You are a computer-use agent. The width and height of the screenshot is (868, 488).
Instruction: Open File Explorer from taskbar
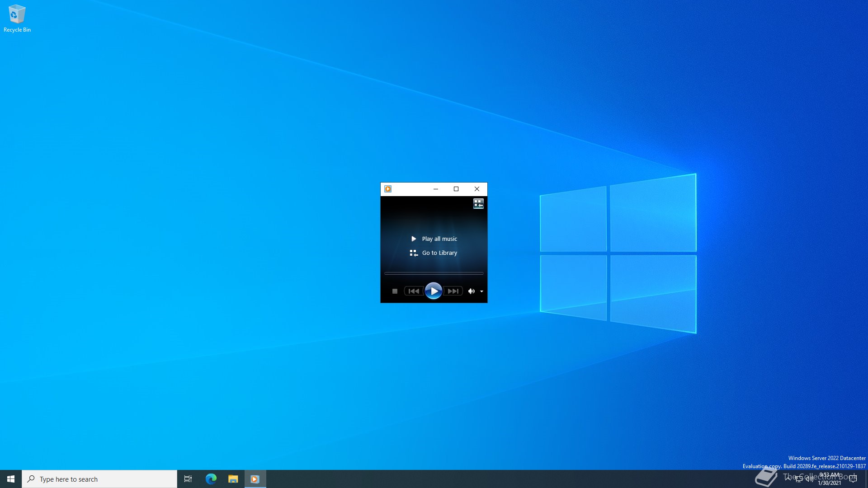[233, 479]
